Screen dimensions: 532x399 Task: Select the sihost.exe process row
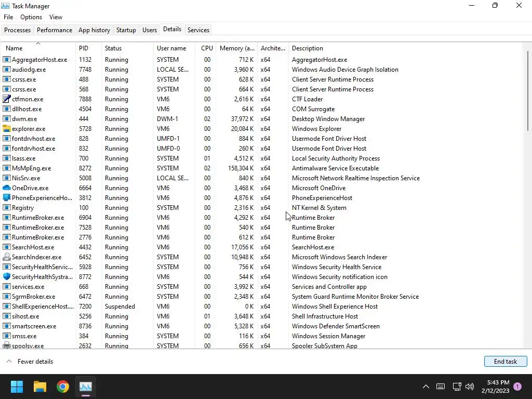point(262,316)
